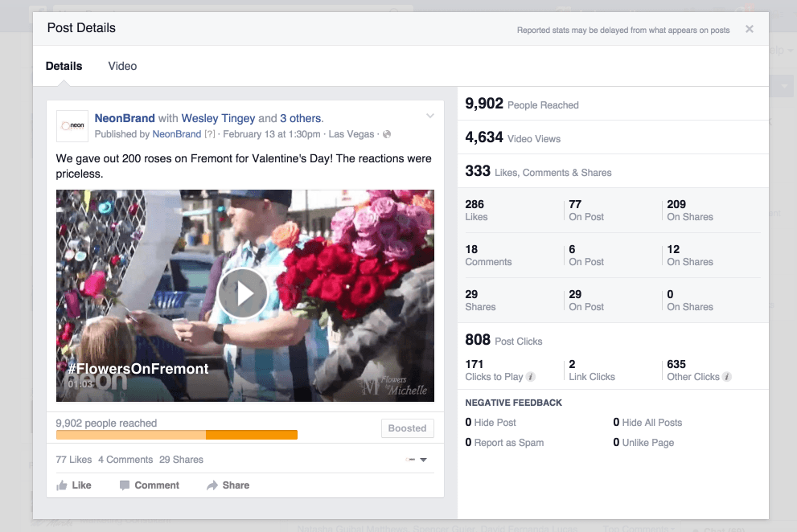
Task: Show the '3 others' tagged people
Action: coord(301,118)
